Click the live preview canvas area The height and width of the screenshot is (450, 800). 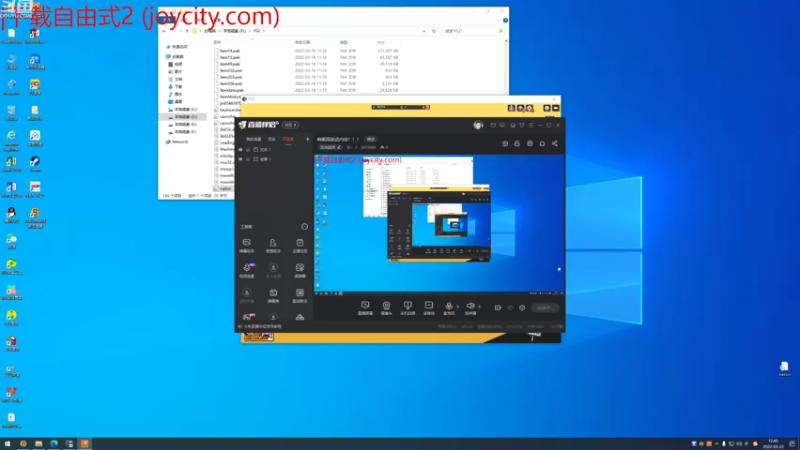[x=439, y=224]
